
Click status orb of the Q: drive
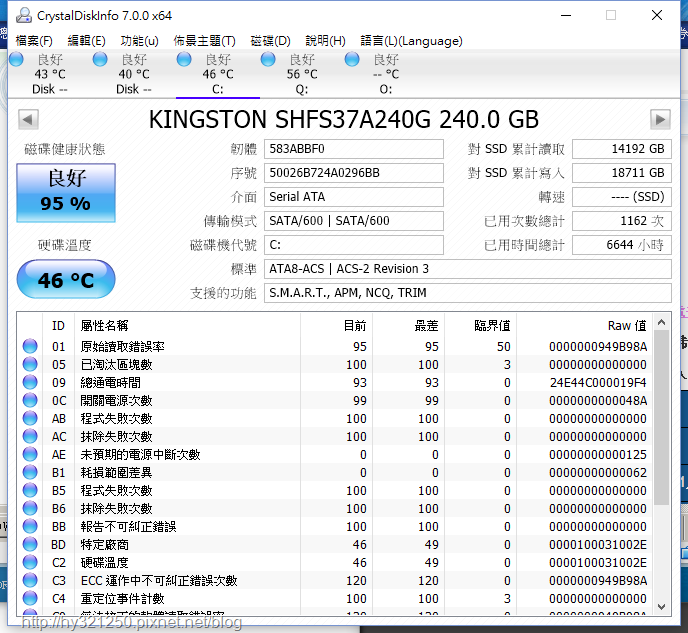[x=268, y=59]
